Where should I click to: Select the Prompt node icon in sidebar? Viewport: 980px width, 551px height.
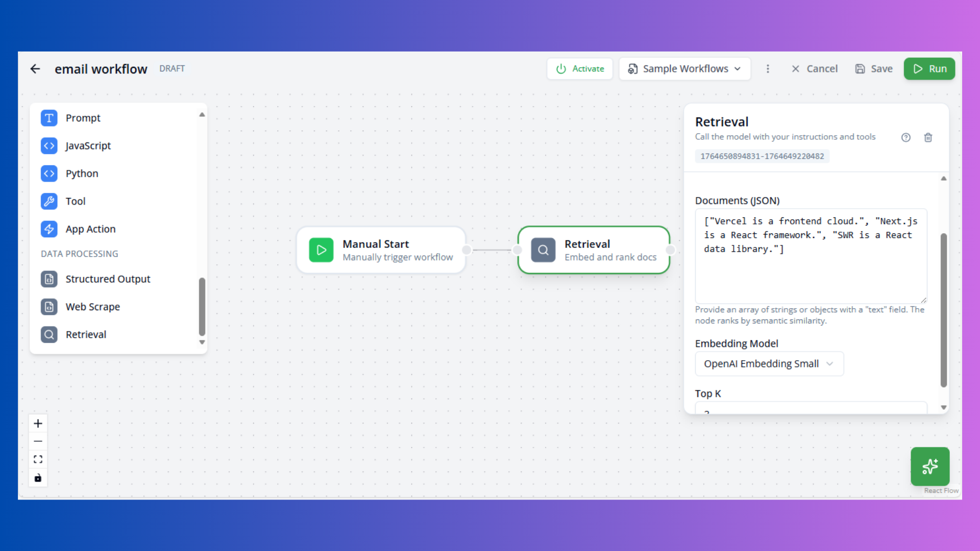coord(49,118)
